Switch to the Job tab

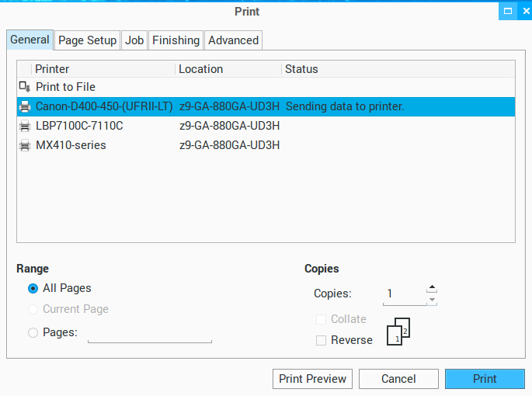[134, 40]
